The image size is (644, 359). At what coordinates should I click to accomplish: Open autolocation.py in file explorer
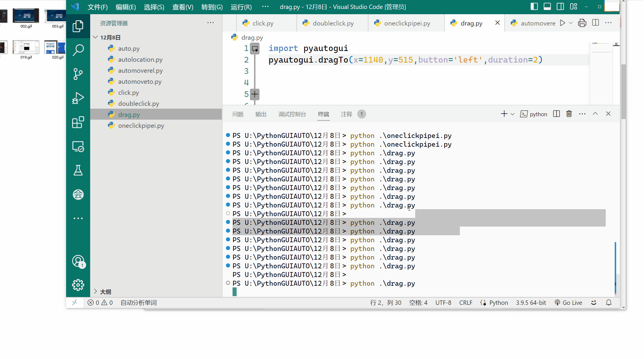tap(156, 59)
